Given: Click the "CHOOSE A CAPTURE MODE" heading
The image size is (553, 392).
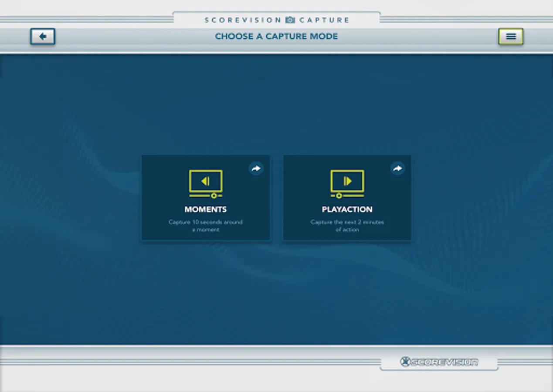Looking at the screenshot, I should pos(276,37).
